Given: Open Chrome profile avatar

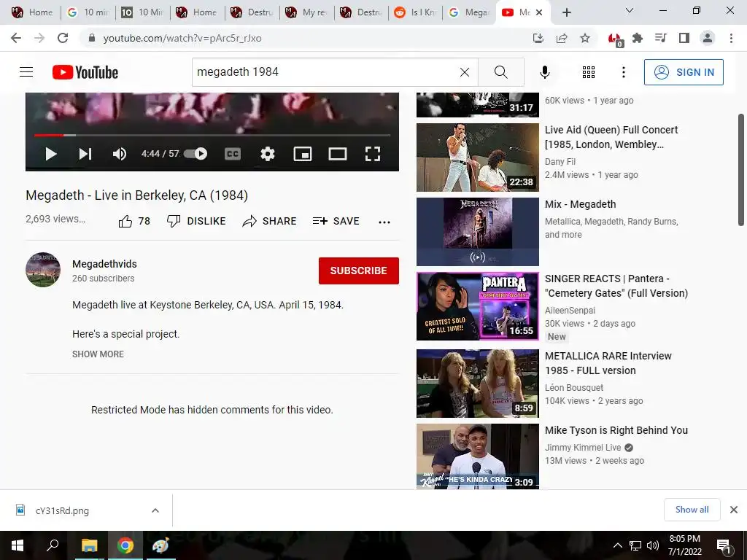Looking at the screenshot, I should (x=708, y=38).
